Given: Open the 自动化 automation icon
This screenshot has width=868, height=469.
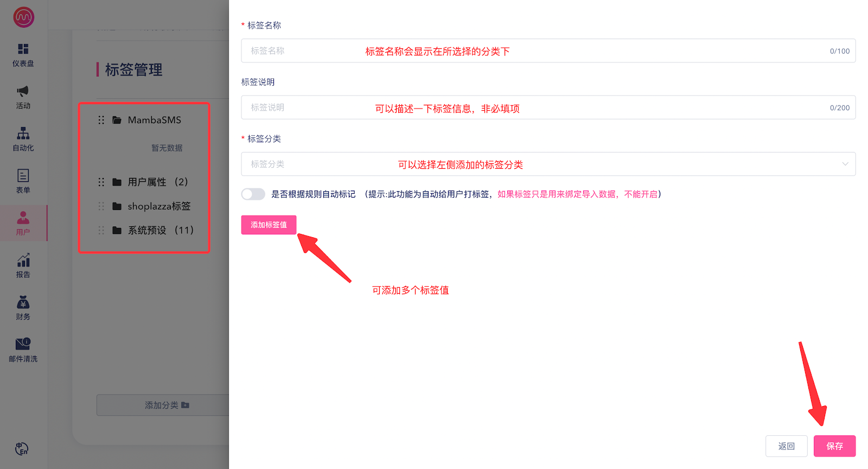Looking at the screenshot, I should pos(23,134).
